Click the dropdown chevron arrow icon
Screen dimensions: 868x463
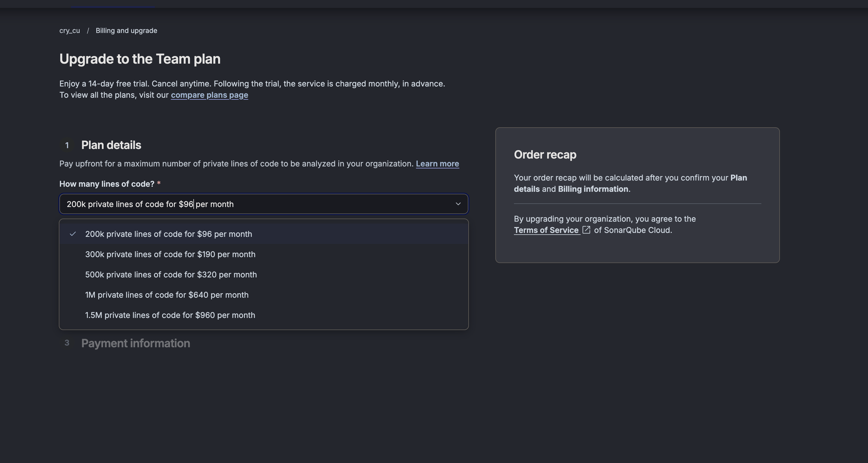458,204
